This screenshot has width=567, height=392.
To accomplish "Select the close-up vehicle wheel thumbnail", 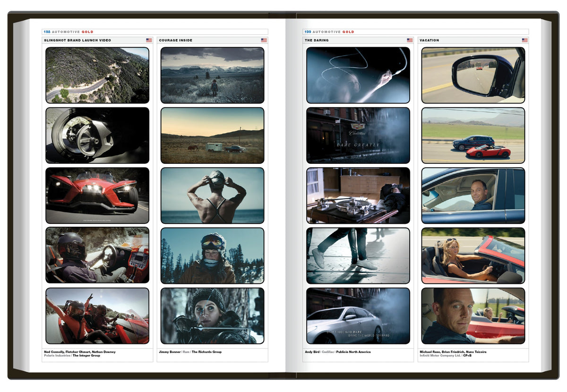I will pyautogui.click(x=97, y=135).
